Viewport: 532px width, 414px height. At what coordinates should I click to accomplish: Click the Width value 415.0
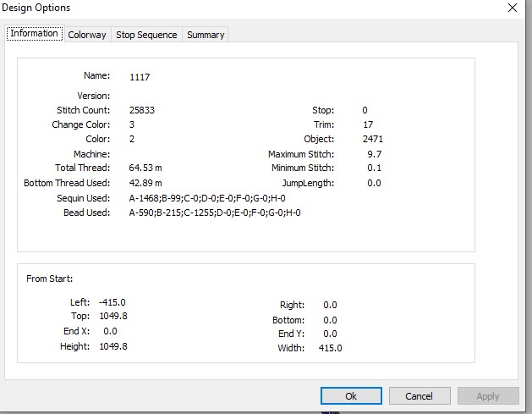coord(330,348)
